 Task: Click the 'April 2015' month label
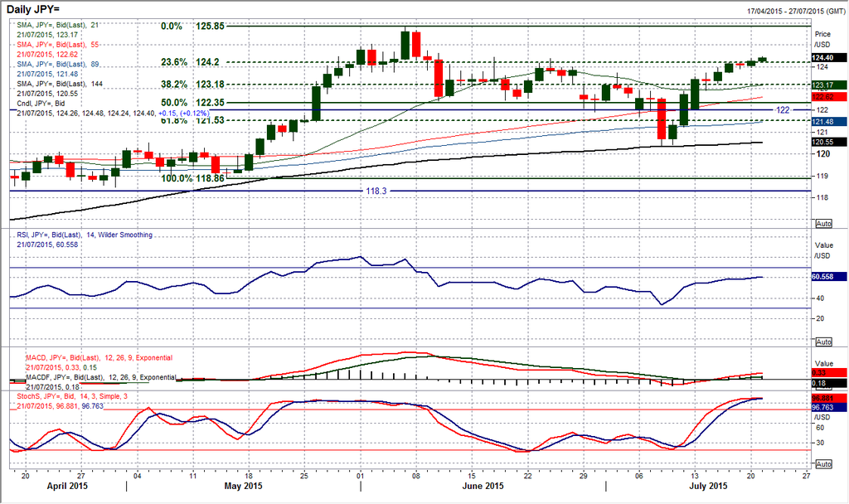coord(67,486)
